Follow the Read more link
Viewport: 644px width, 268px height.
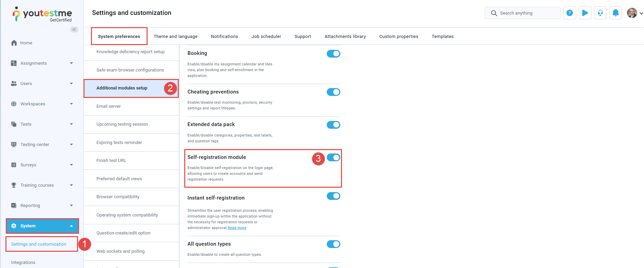(237, 228)
